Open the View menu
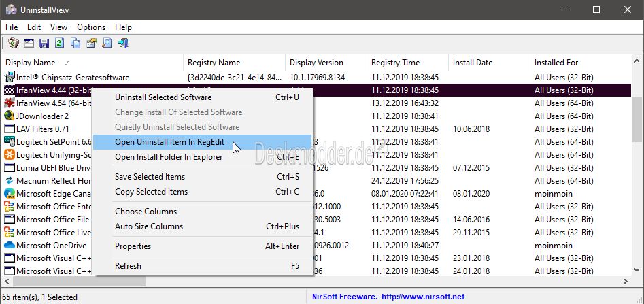The image size is (644, 304). pyautogui.click(x=58, y=27)
